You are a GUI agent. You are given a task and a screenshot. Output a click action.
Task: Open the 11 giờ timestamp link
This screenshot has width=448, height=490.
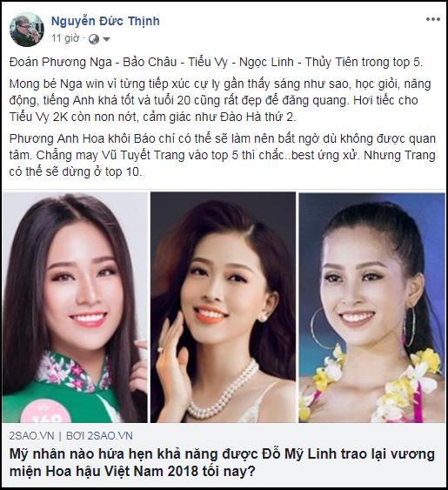point(65,38)
